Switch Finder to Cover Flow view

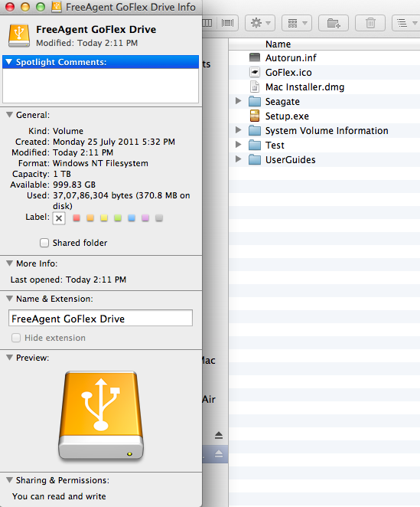(x=227, y=23)
